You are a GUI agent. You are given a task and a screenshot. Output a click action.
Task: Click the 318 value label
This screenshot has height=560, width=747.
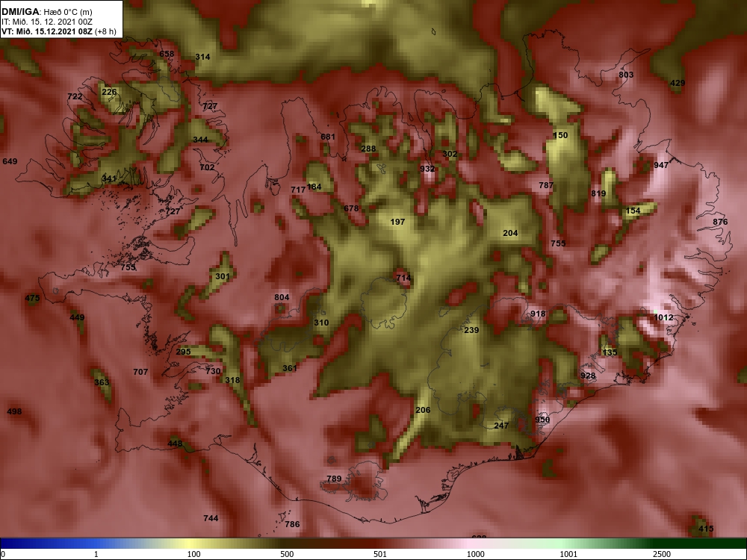(232, 380)
